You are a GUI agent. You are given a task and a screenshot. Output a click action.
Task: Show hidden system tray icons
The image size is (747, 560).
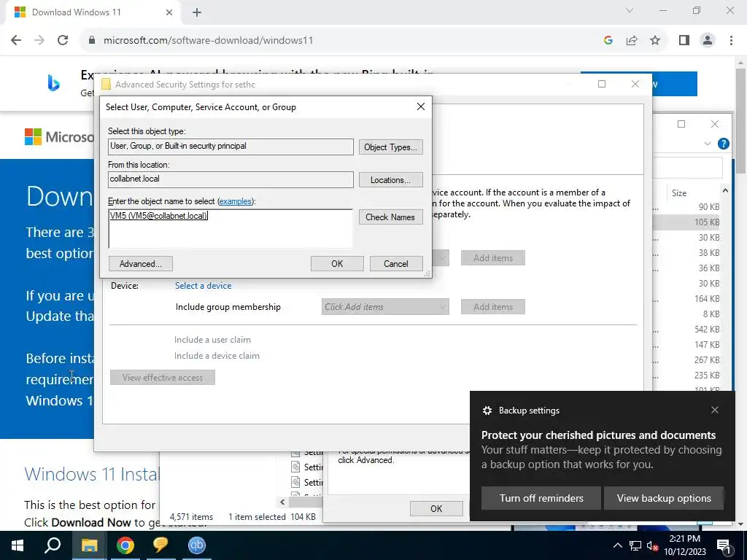click(617, 545)
